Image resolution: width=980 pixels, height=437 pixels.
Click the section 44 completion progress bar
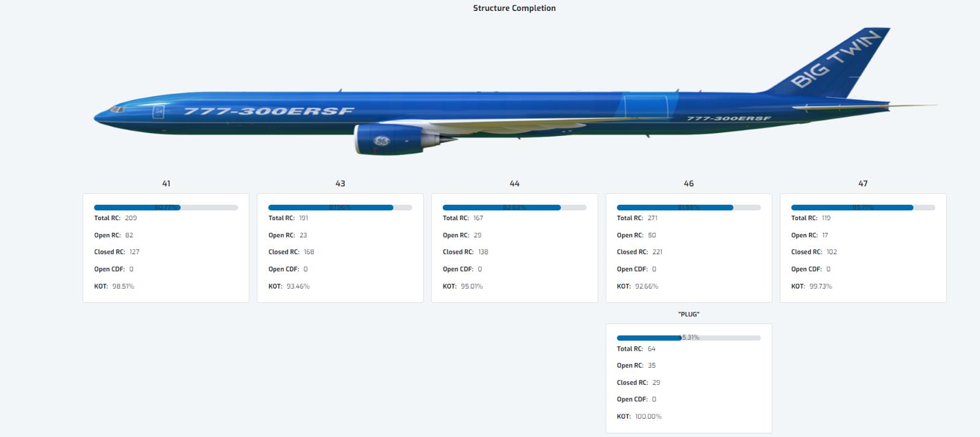[x=514, y=207]
